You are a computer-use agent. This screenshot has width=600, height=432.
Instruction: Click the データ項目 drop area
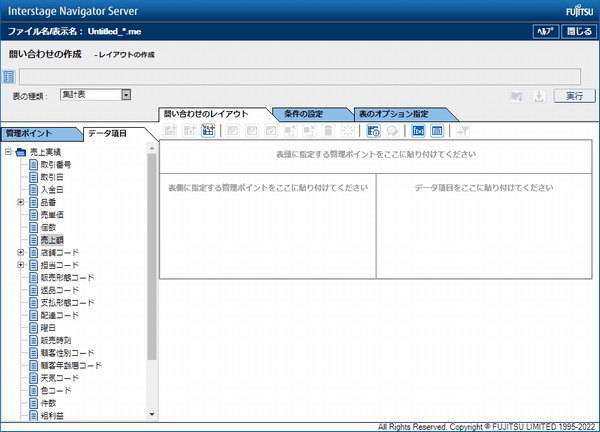[x=484, y=226]
